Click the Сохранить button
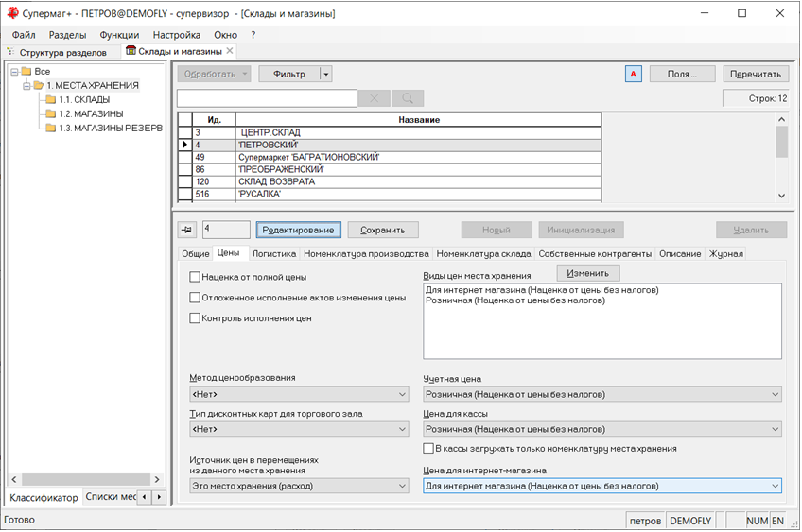This screenshot has width=802, height=532. tap(383, 230)
